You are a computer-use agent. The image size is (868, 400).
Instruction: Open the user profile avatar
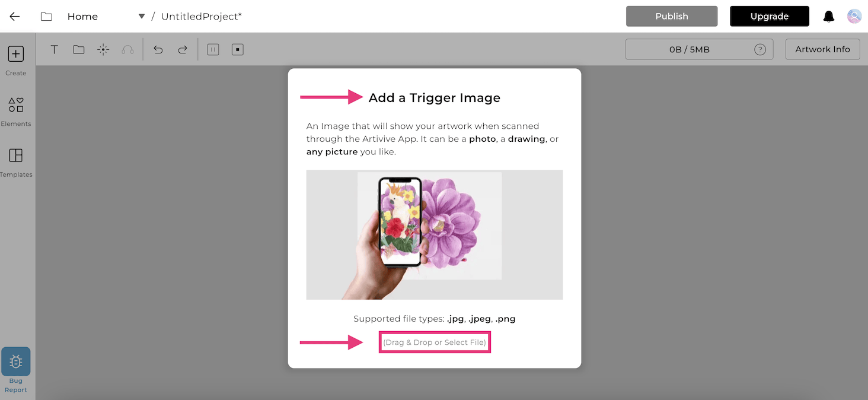854,16
